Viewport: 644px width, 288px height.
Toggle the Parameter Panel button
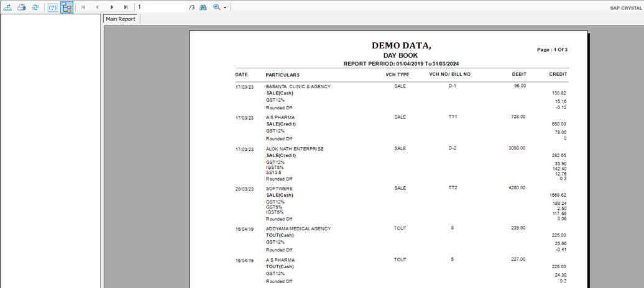pyautogui.click(x=53, y=7)
